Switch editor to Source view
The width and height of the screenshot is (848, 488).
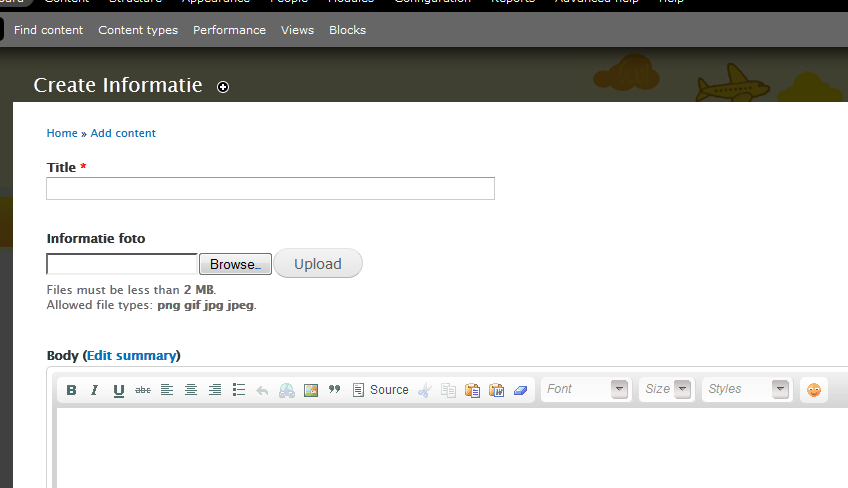coord(380,390)
